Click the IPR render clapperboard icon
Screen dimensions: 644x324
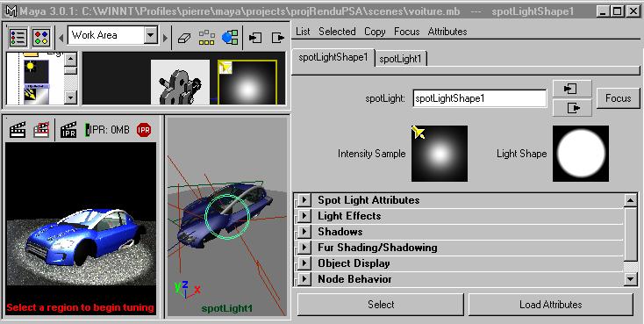[x=68, y=130]
